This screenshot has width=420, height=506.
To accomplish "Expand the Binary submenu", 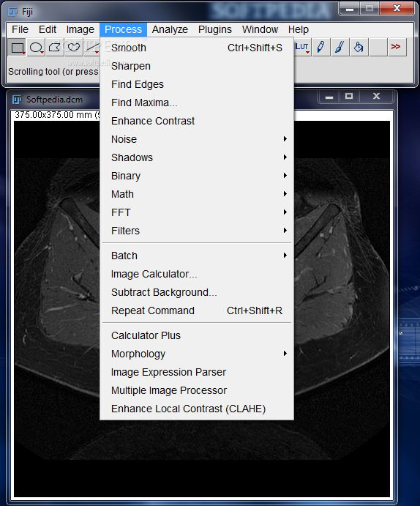I will pyautogui.click(x=197, y=176).
